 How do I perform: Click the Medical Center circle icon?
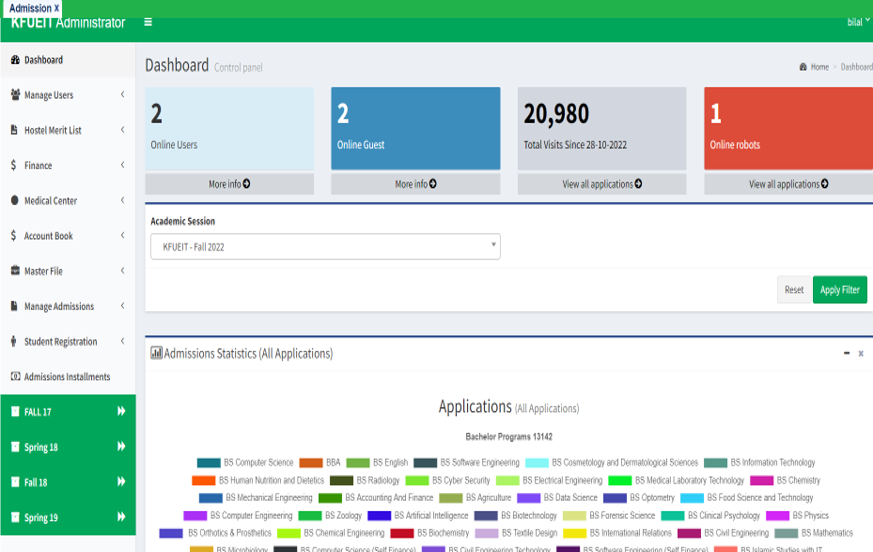coord(14,200)
